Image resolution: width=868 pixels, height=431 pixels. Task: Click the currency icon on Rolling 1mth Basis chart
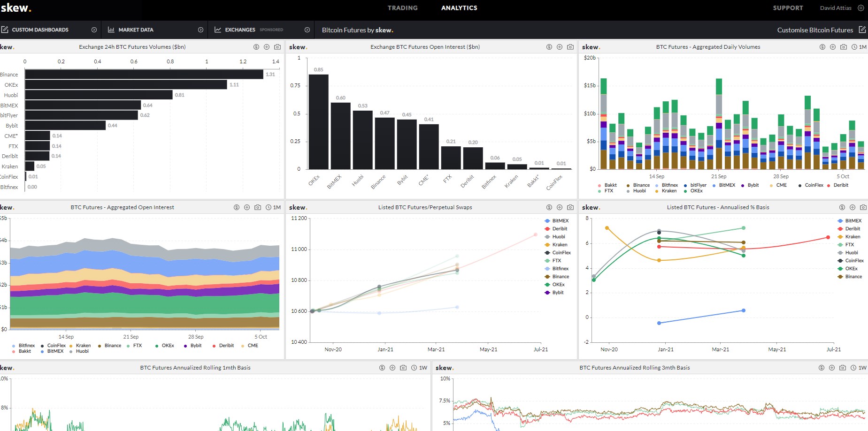(382, 368)
